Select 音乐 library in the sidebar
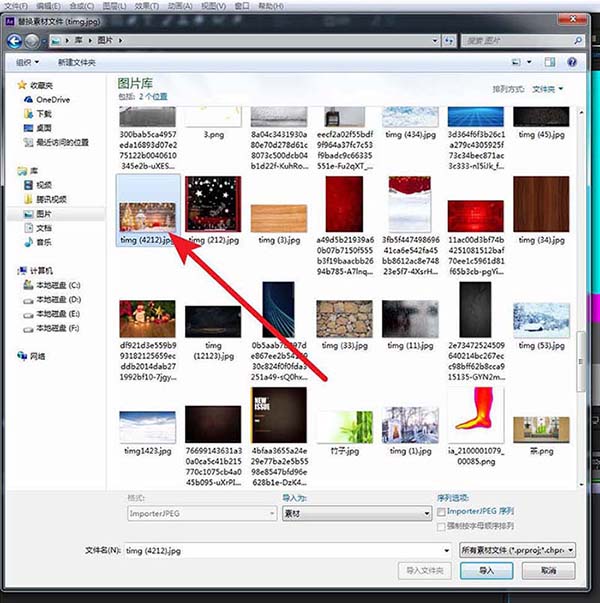This screenshot has height=603, width=600. click(38, 242)
